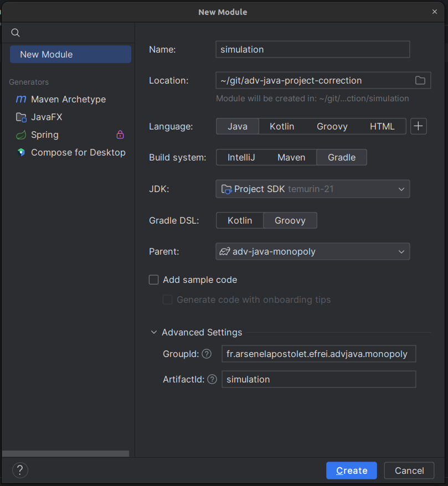Select New Module in the sidebar
The height and width of the screenshot is (486, 448).
click(x=70, y=54)
